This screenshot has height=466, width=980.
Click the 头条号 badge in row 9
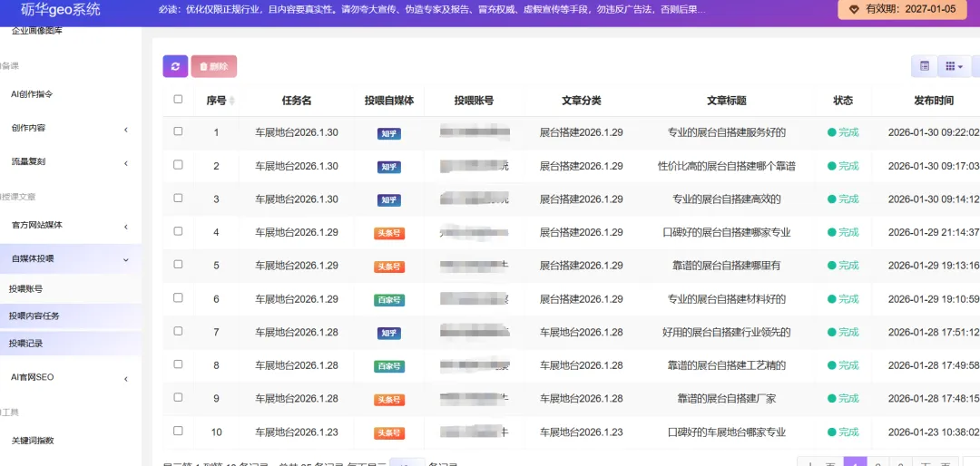[388, 400]
